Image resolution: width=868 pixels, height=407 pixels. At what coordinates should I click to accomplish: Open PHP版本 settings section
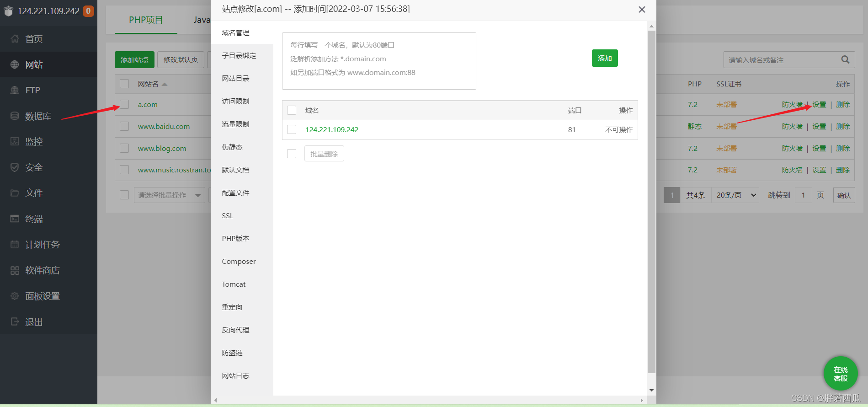[242, 238]
